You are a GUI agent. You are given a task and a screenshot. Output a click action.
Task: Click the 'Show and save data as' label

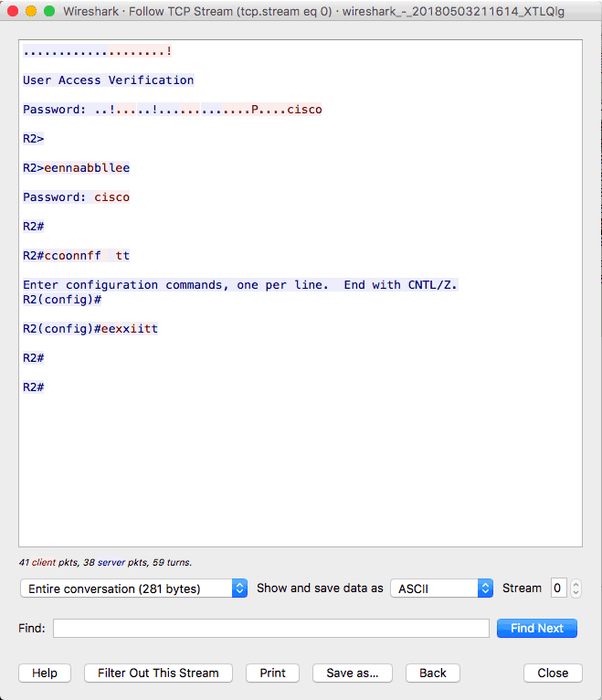click(320, 589)
